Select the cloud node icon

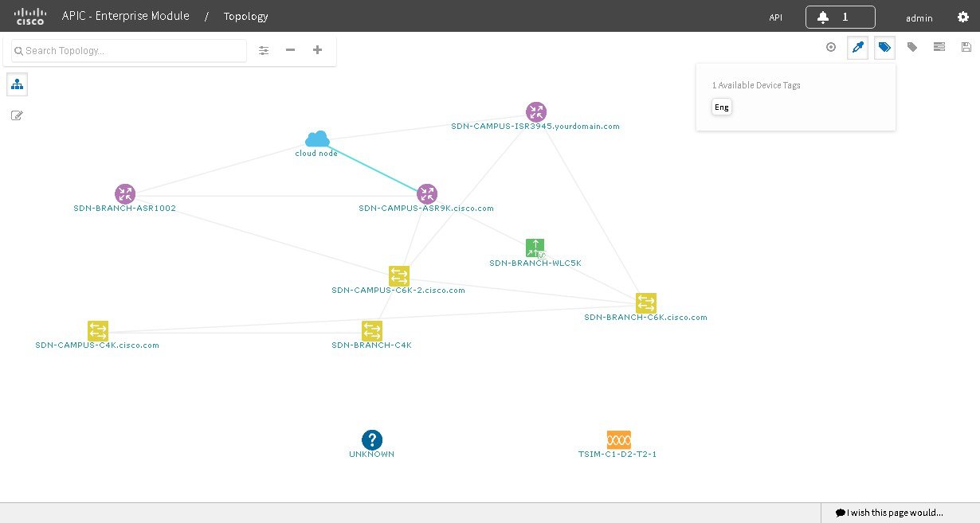[317, 139]
